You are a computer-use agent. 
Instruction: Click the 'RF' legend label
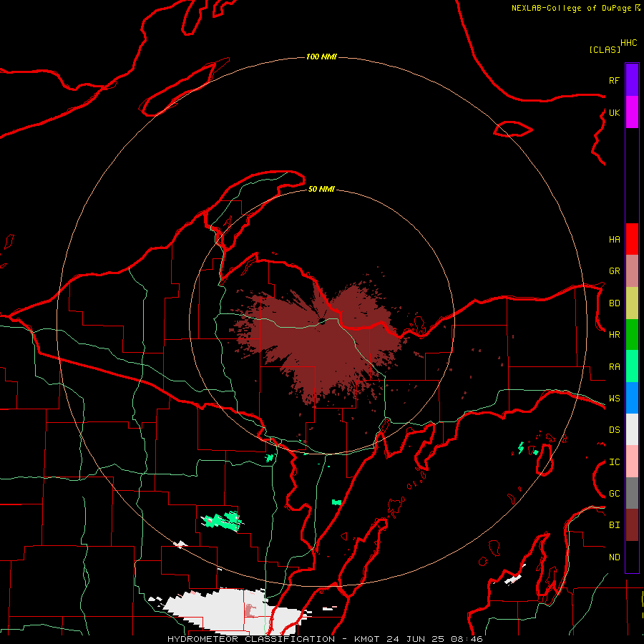click(x=614, y=81)
